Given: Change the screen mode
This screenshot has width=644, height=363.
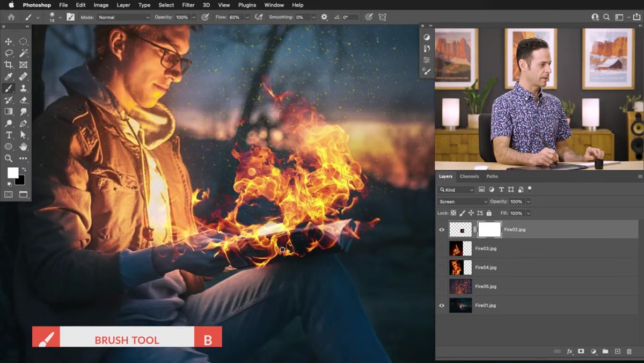Looking at the screenshot, I should 23,194.
